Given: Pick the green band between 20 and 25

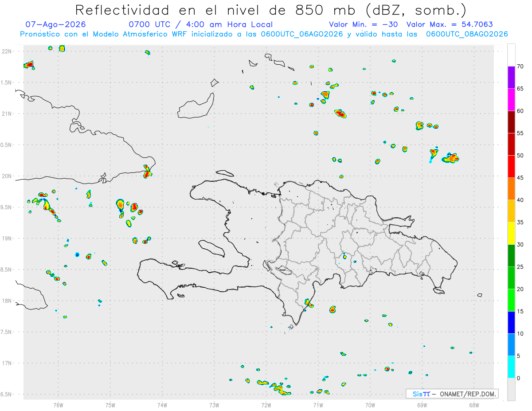Looking at the screenshot, I should (x=511, y=278).
